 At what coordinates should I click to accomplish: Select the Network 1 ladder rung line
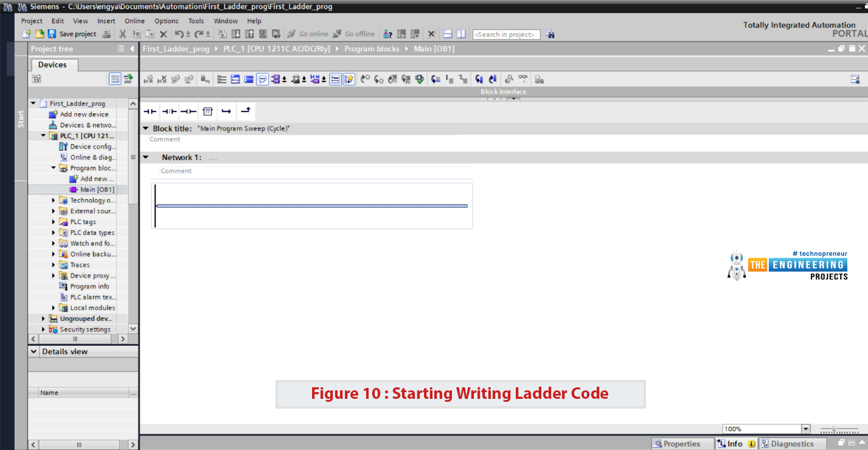pyautogui.click(x=312, y=206)
